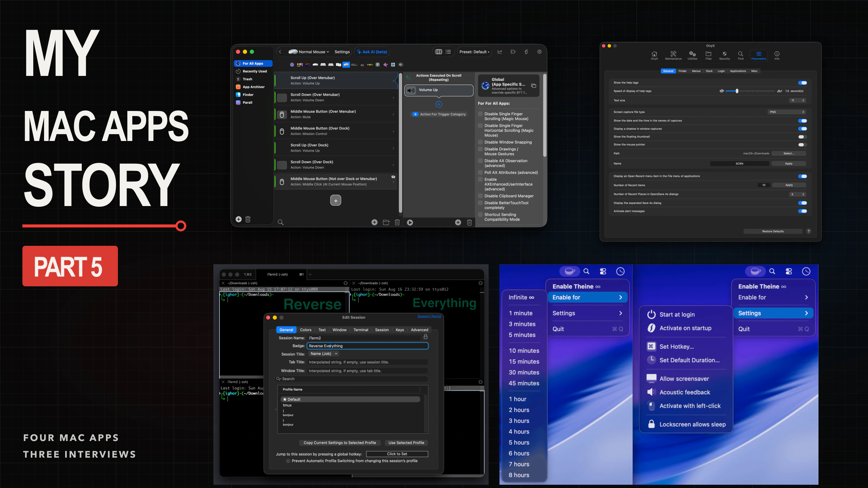
Task: Click Copy Current Settings to Selected Profile
Action: [340, 442]
